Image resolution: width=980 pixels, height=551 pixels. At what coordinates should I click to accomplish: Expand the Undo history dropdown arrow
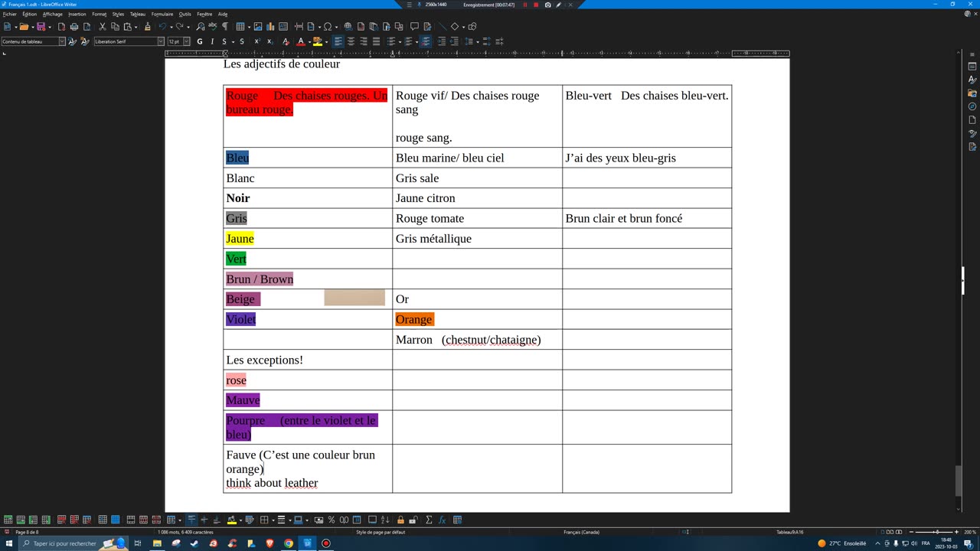tap(171, 27)
